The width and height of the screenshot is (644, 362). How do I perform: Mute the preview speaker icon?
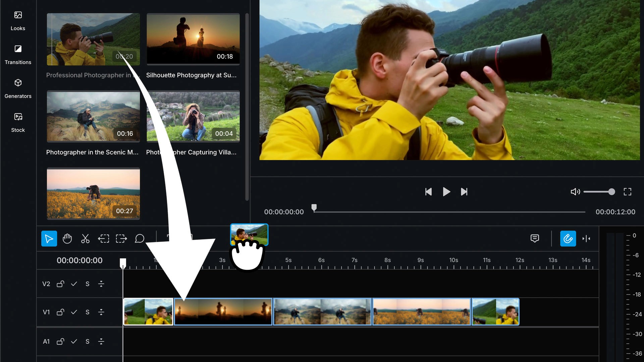pos(575,192)
